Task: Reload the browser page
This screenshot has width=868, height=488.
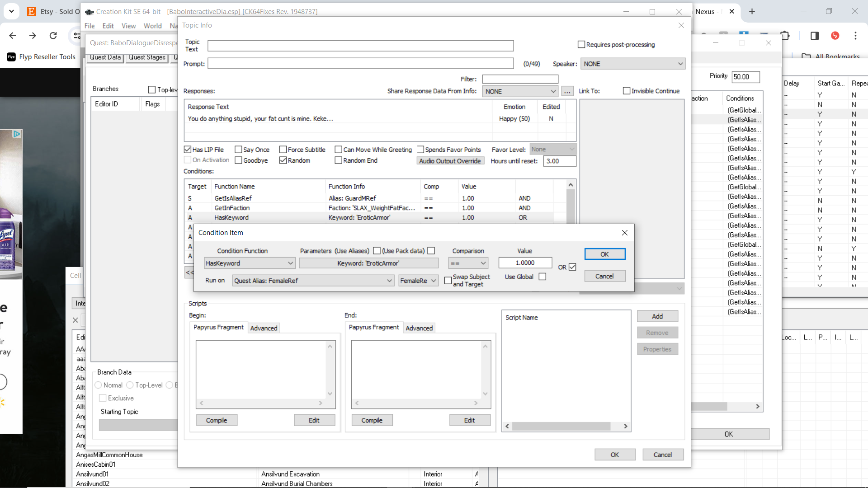Action: click(53, 36)
